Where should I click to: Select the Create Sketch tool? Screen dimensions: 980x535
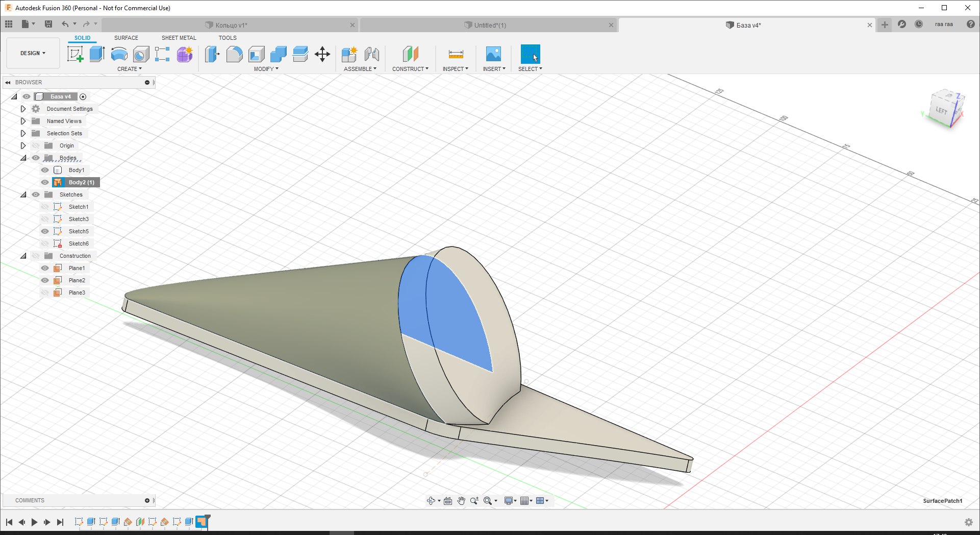tap(75, 54)
